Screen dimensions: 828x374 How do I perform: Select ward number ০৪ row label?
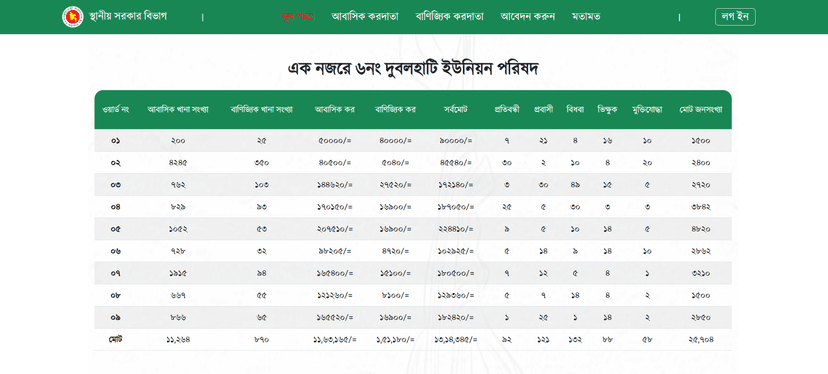coord(116,207)
